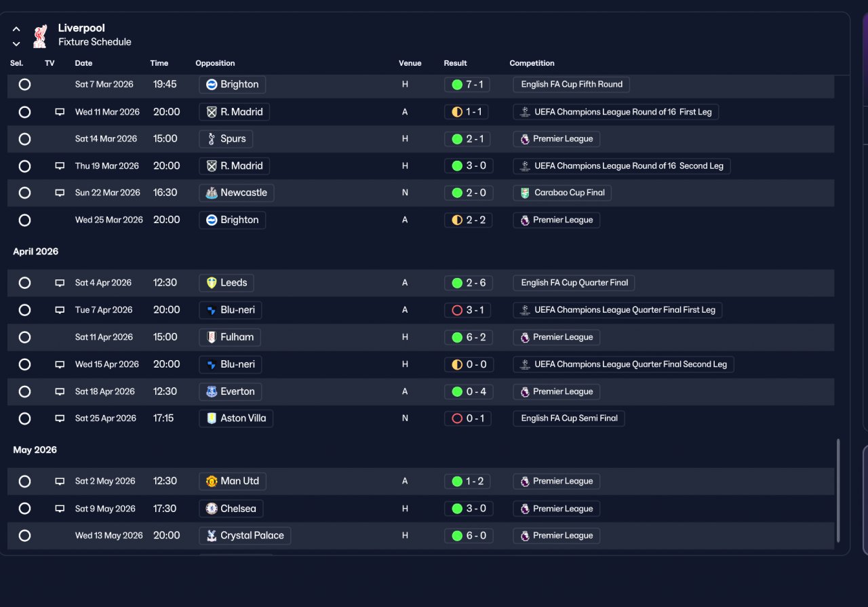The width and height of the screenshot is (868, 607).
Task: Click the Liverpool club crest icon
Action: [40, 36]
